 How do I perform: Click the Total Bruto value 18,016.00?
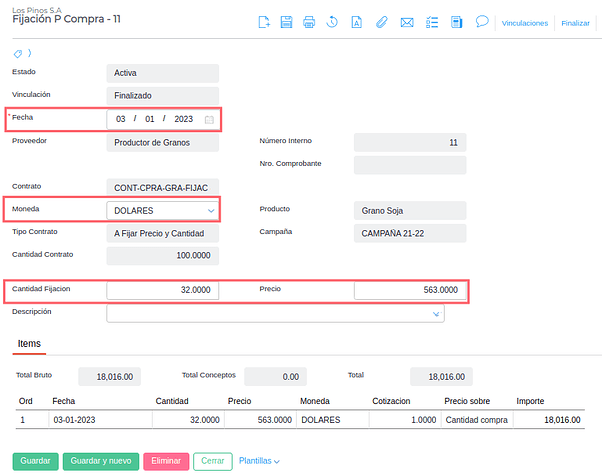(x=109, y=377)
